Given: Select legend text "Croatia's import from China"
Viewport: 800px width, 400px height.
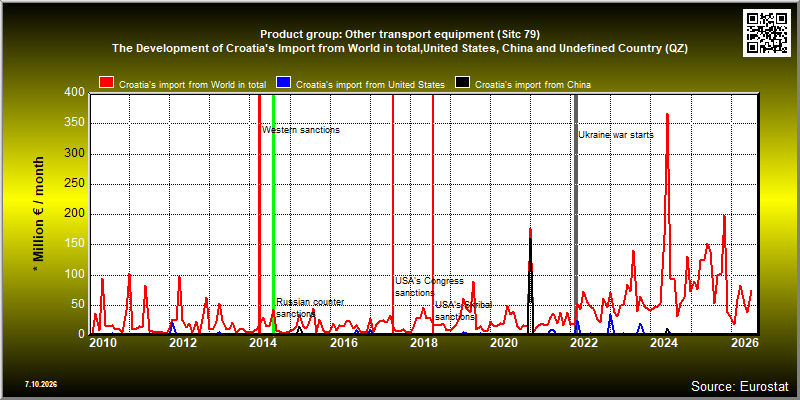Looking at the screenshot, I should point(533,85).
